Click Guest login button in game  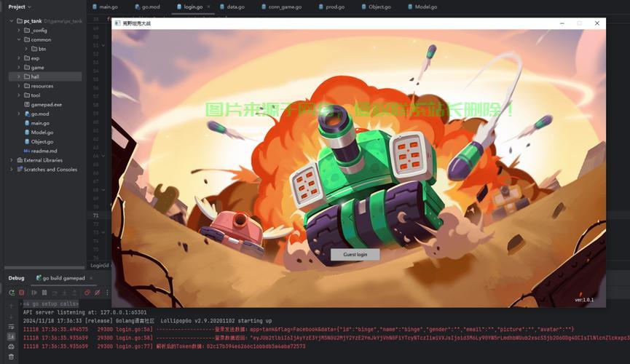[355, 254]
